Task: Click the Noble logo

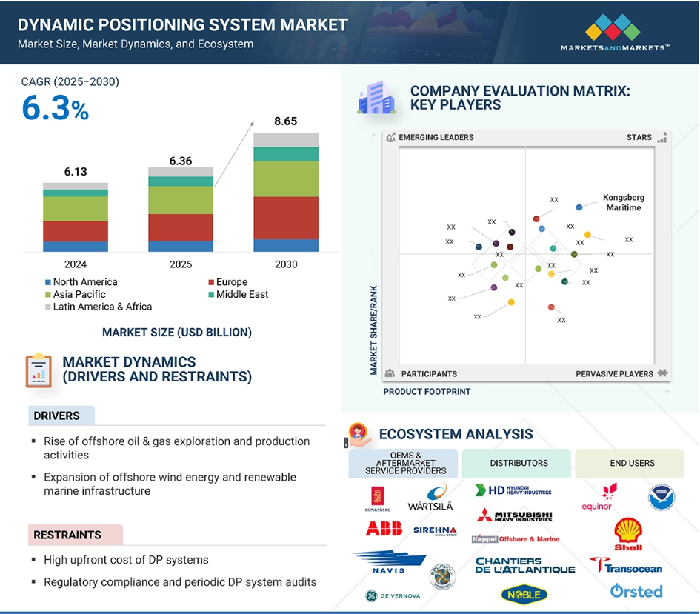Action: [x=524, y=594]
